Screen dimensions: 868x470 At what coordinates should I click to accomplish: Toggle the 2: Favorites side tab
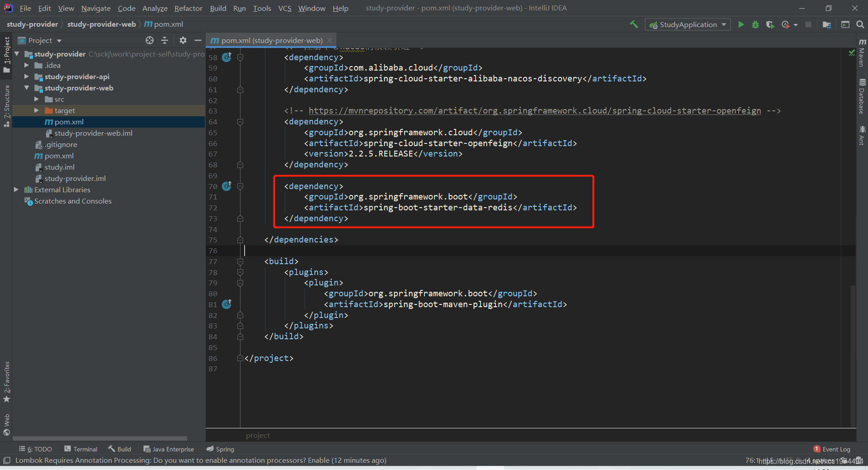point(6,382)
